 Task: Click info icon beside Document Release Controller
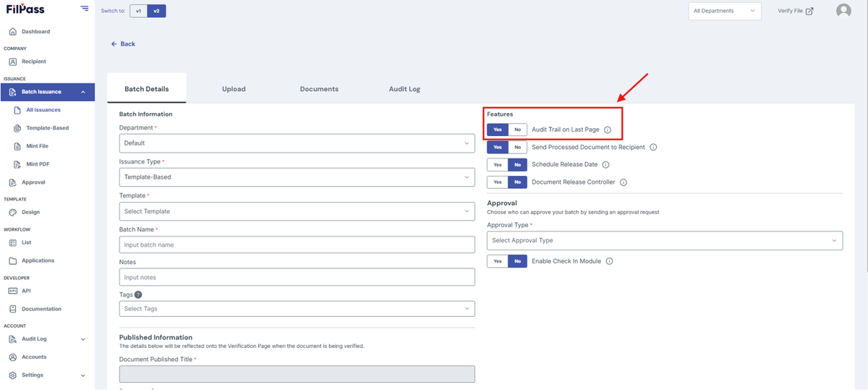[x=624, y=182]
